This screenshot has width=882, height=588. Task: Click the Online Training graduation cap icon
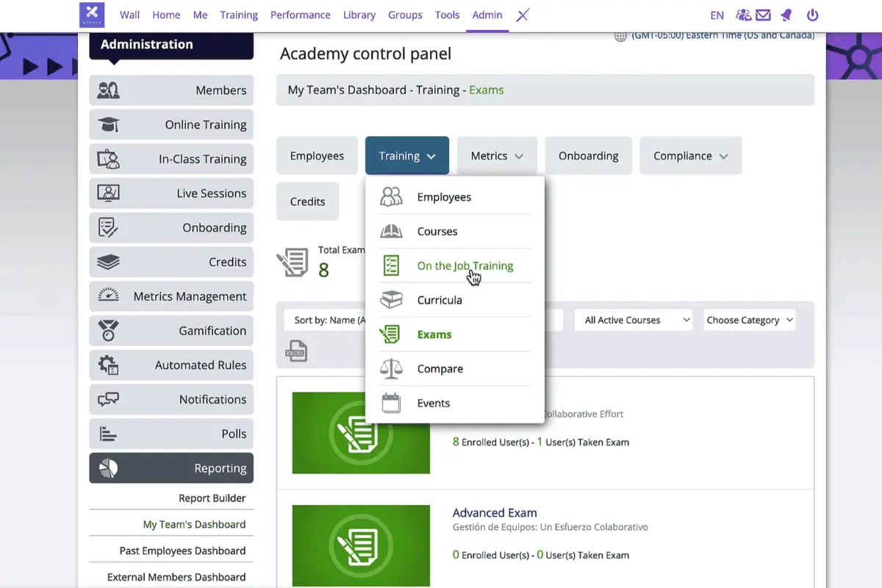[x=109, y=125]
